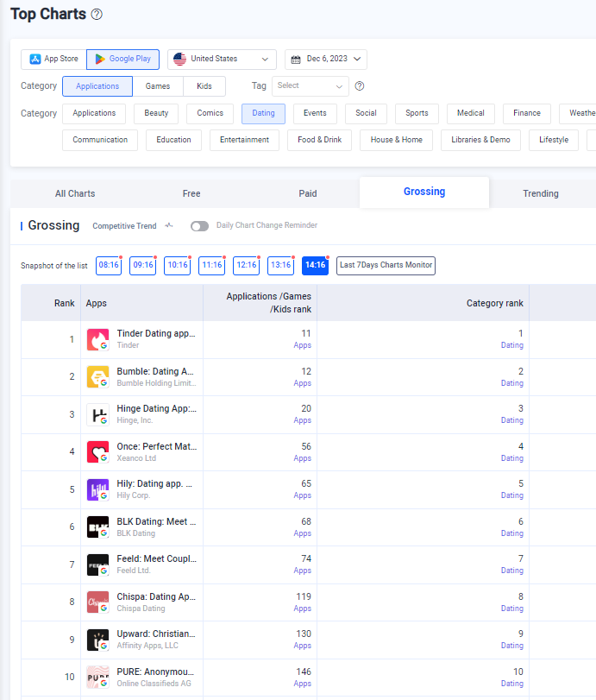Viewport: 596px width, 700px height.
Task: Toggle the Daily Chart Change Reminder switch
Action: click(x=199, y=226)
